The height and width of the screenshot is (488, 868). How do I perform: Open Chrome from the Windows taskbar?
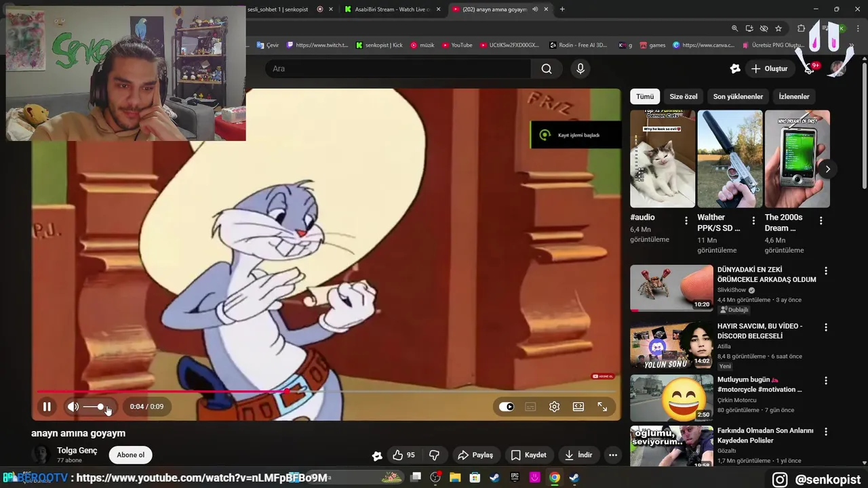click(x=555, y=477)
